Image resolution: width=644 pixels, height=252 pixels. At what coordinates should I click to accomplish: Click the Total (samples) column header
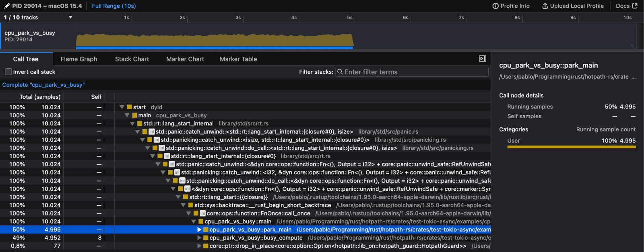click(40, 97)
